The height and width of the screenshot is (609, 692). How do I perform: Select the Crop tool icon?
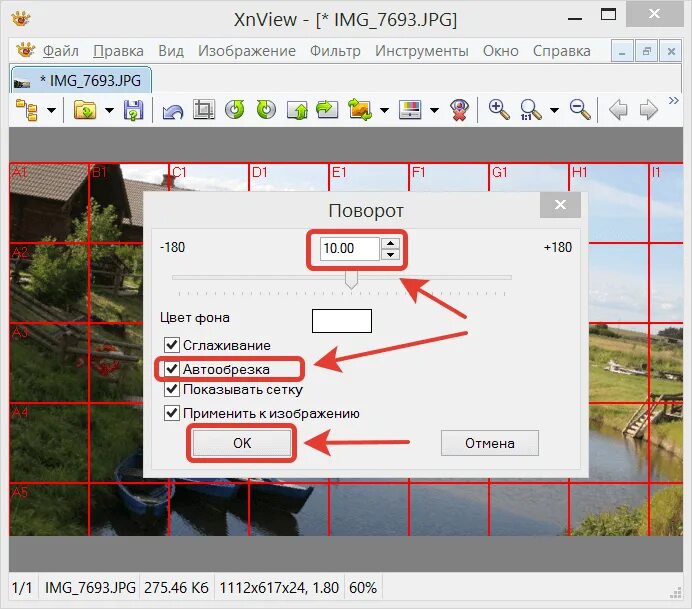click(x=204, y=109)
